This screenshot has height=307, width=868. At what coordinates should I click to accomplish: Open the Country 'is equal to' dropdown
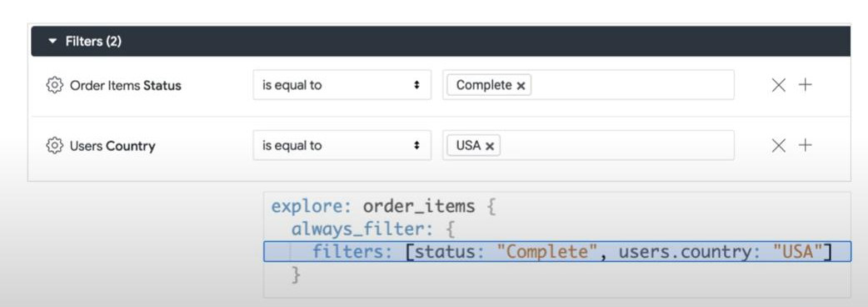point(342,145)
